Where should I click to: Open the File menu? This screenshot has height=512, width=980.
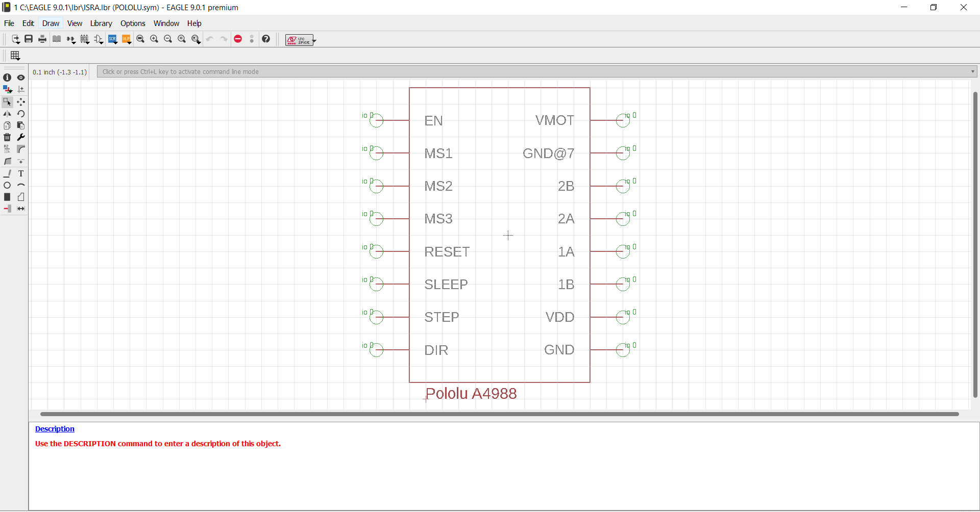pyautogui.click(x=9, y=23)
